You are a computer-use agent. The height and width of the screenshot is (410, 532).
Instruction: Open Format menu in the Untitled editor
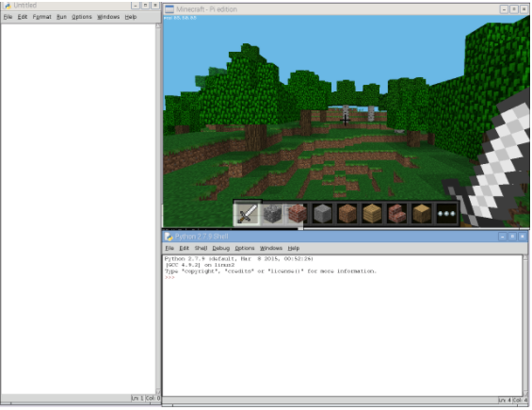coord(41,17)
